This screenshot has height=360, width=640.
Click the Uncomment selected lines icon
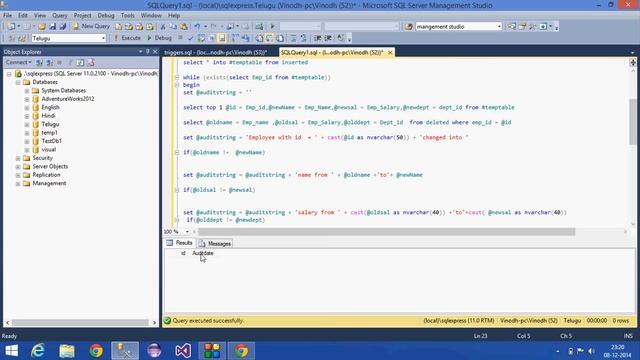coord(303,38)
